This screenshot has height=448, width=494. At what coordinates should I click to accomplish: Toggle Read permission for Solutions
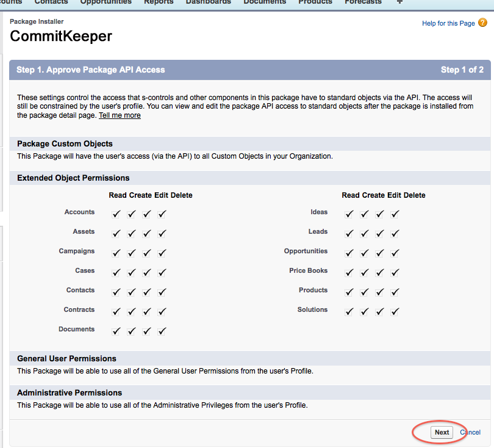(x=349, y=311)
